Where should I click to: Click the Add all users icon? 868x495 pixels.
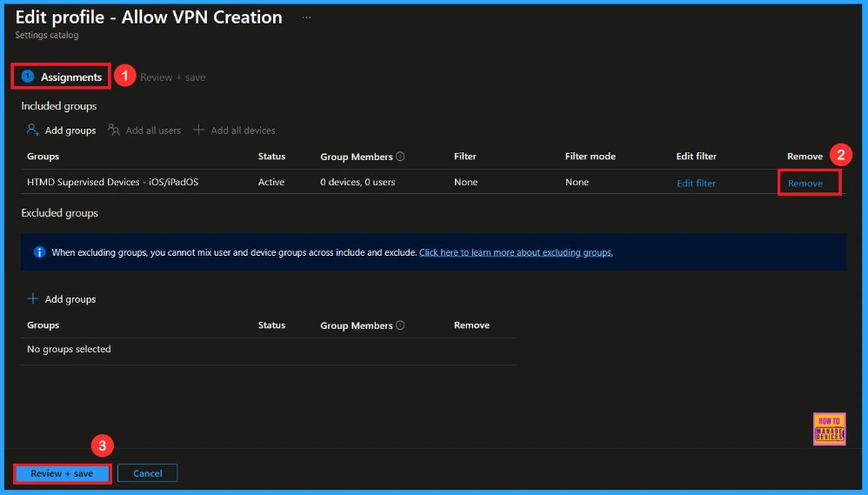coord(114,130)
